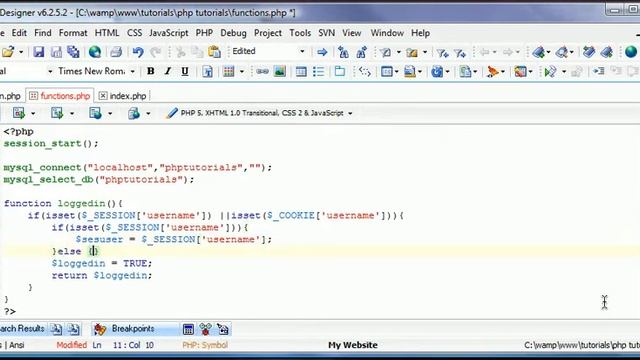Click the bug icon in bottom panel

[x=206, y=329]
